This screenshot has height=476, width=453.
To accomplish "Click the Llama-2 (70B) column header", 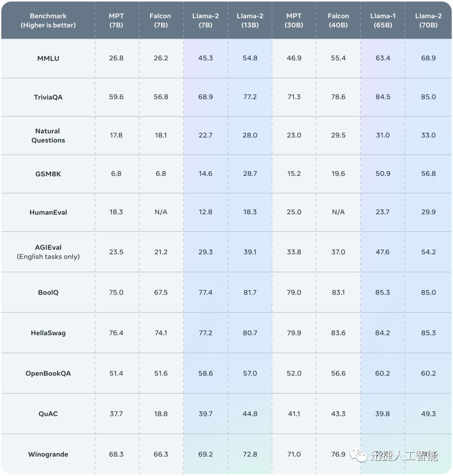I will tap(428, 21).
